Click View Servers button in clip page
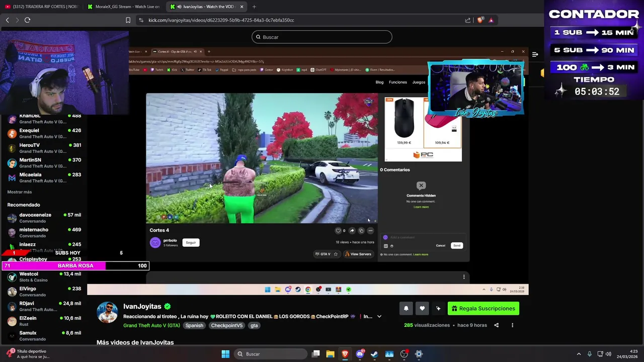 point(358,254)
